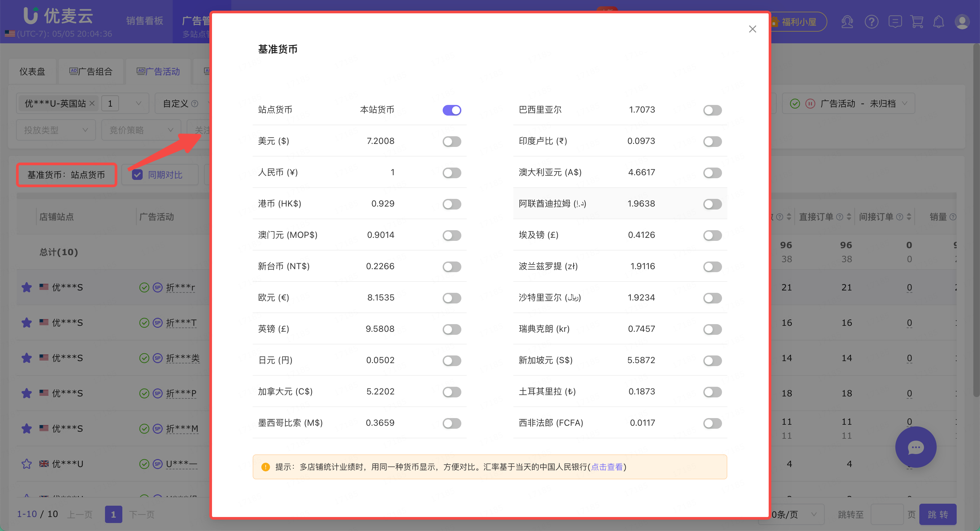Unstar the 折***T campaign row
The width and height of the screenshot is (980, 531).
pos(27,323)
